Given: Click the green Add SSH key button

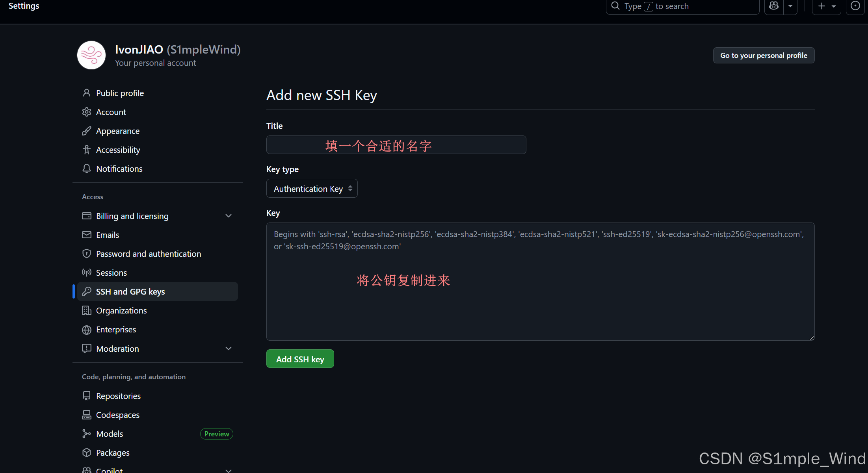Looking at the screenshot, I should tap(300, 359).
